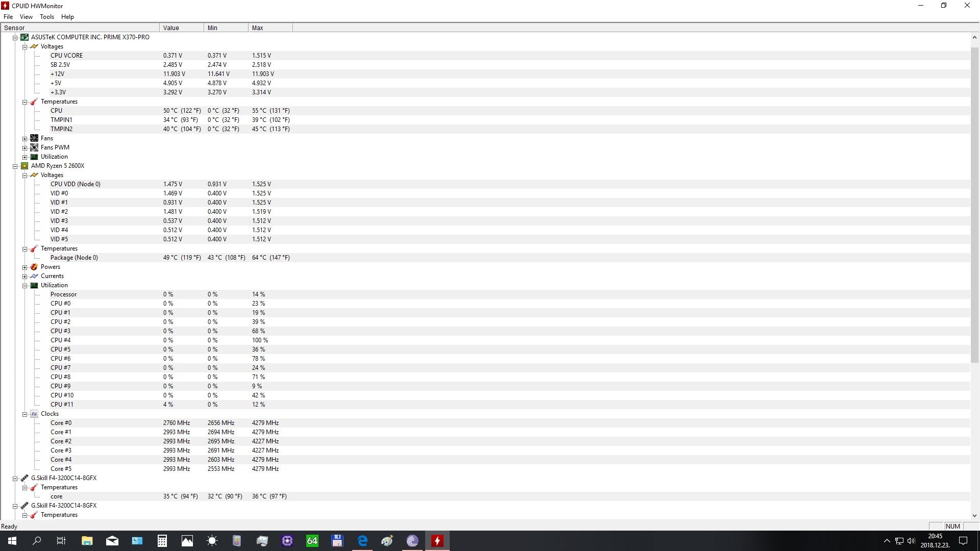Open Microsoft Edge from the taskbar
The height and width of the screenshot is (551, 980).
click(x=362, y=541)
